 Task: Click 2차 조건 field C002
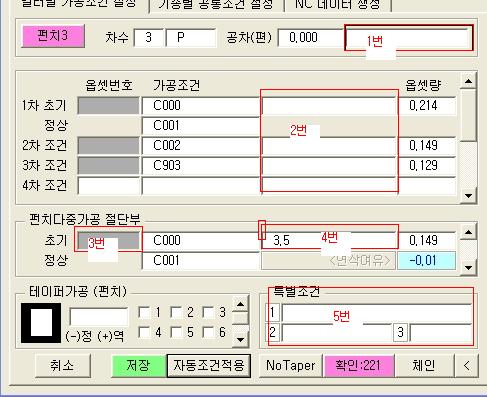(201, 145)
